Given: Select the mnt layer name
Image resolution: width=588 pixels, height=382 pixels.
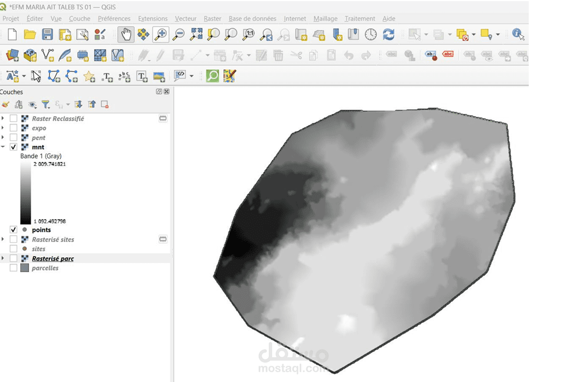Looking at the screenshot, I should pyautogui.click(x=38, y=147).
